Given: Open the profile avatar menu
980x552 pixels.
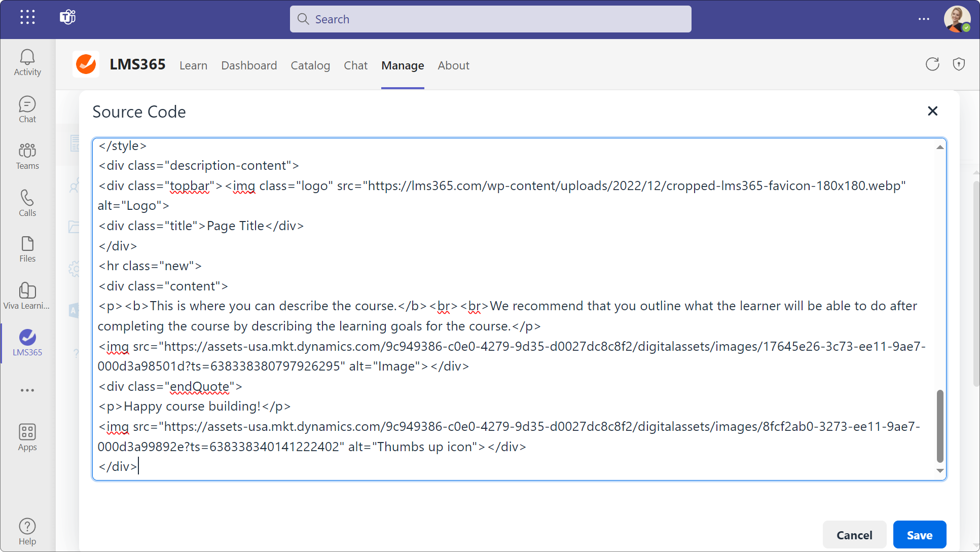Looking at the screenshot, I should coord(956,19).
